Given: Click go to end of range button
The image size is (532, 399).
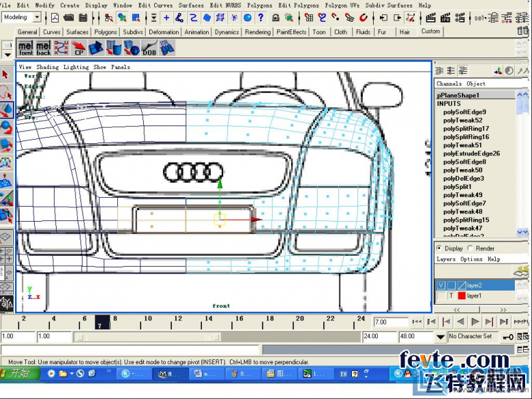Looking at the screenshot, I should pyautogui.click(x=521, y=321).
